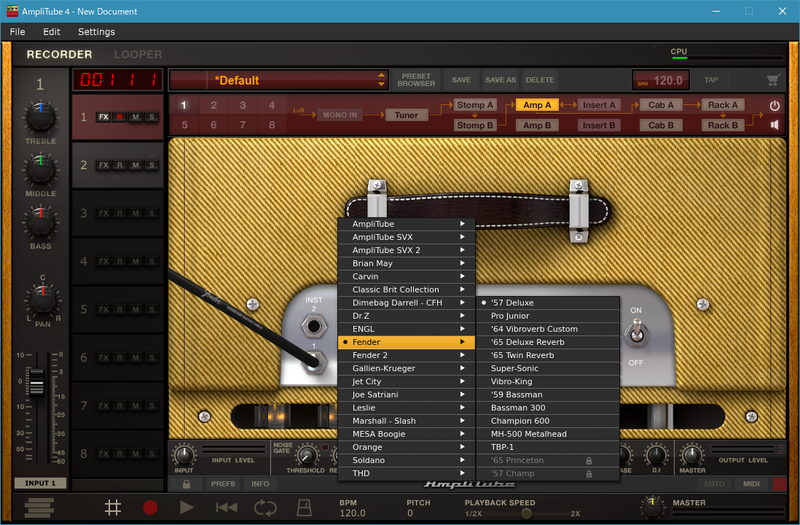Click the transport Master volume knob

(652, 507)
